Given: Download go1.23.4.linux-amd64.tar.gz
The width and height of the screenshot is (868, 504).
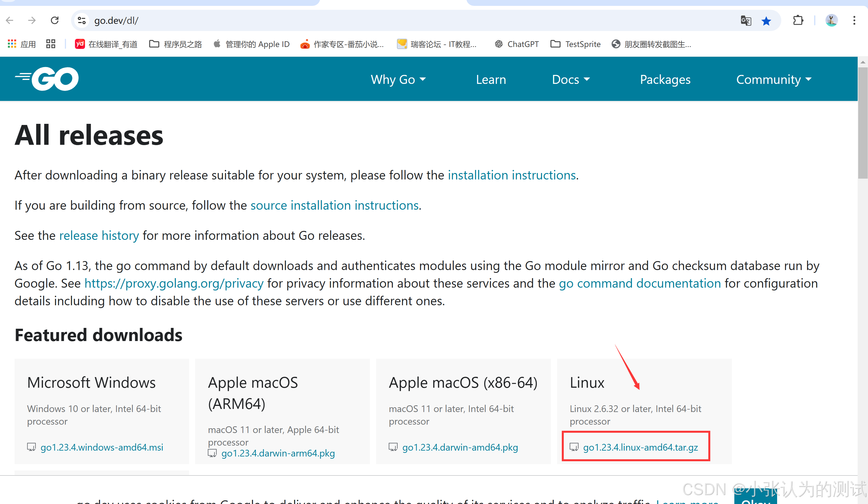Looking at the screenshot, I should (x=640, y=447).
